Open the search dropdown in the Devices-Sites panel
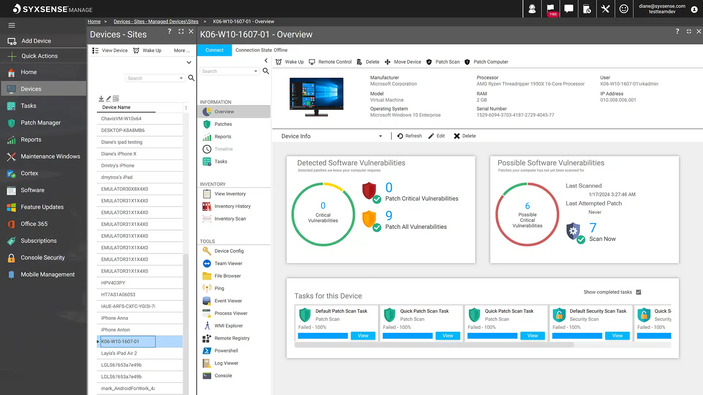Viewport: 703px width, 395px height. (x=181, y=78)
